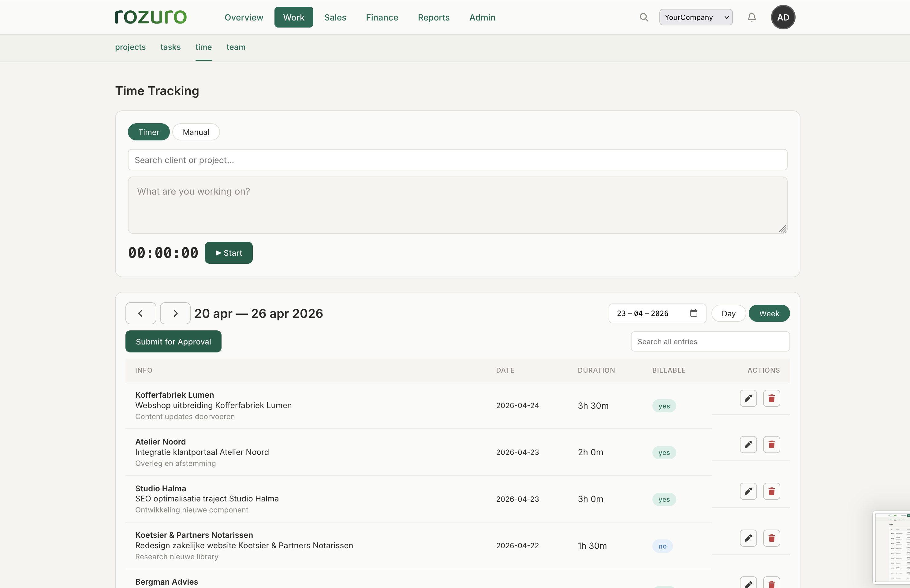Viewport: 910px width, 588px height.
Task: Open the Admin menu
Action: pyautogui.click(x=482, y=17)
